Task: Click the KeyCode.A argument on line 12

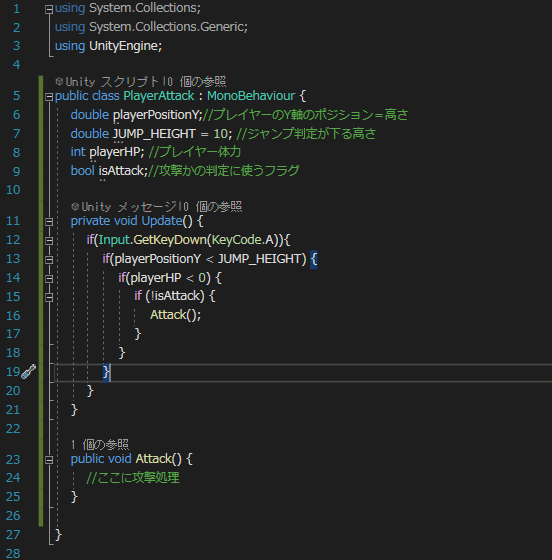Action: pos(243,240)
